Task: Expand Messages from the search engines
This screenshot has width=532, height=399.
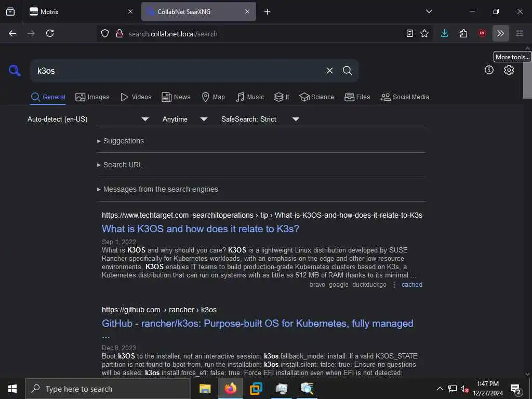Action: 157,189
